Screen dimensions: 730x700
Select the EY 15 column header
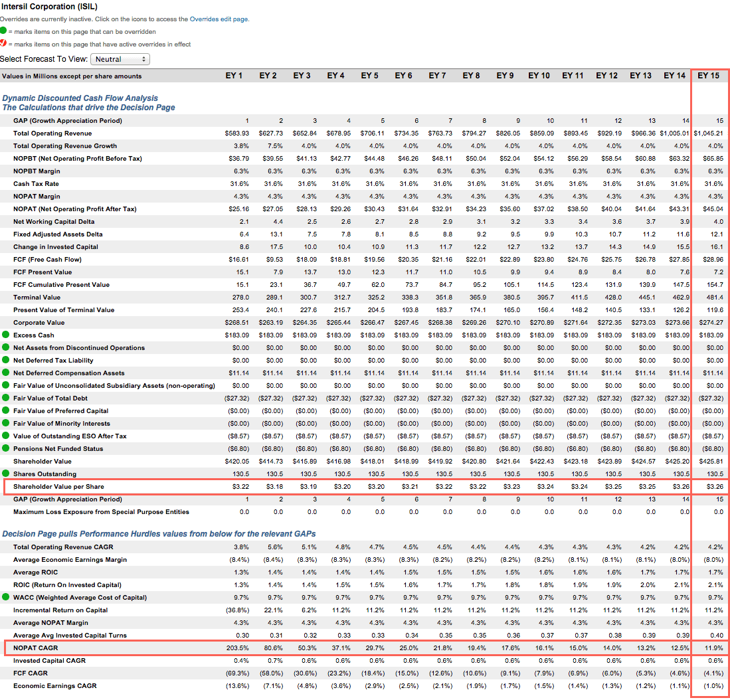(x=709, y=76)
